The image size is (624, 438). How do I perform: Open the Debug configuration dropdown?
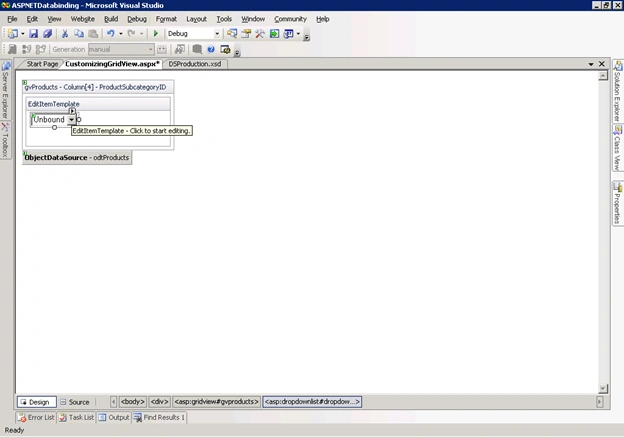[217, 34]
